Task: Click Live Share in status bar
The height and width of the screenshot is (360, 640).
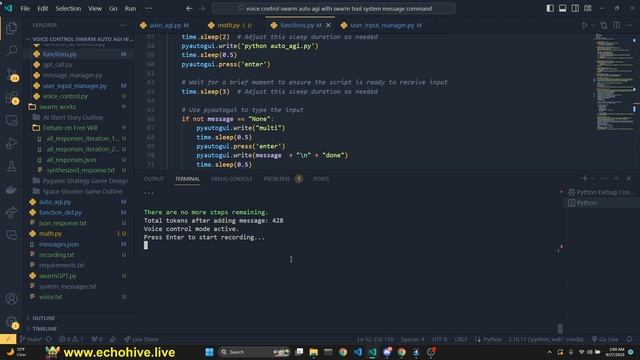Action: pyautogui.click(x=141, y=339)
